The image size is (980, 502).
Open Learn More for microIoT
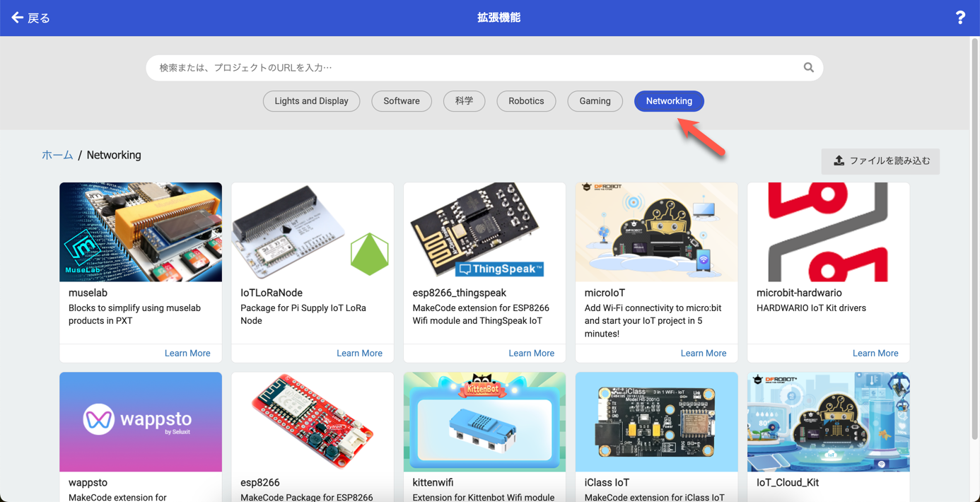point(703,353)
